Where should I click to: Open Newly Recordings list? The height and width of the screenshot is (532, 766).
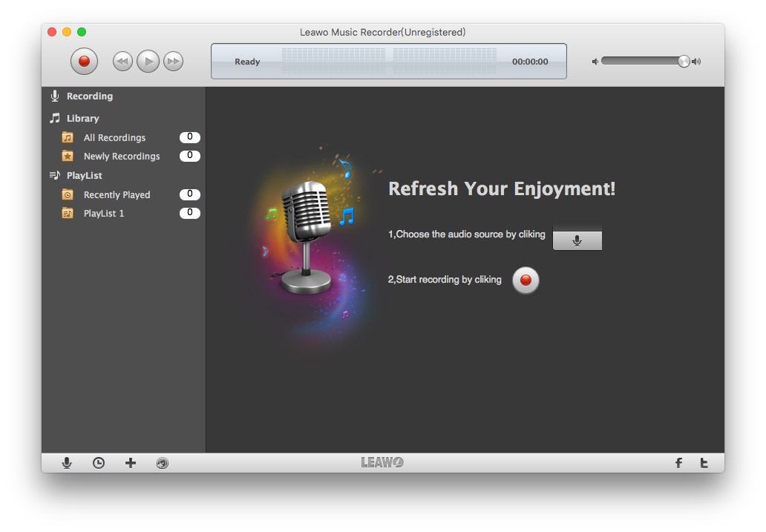(x=121, y=157)
